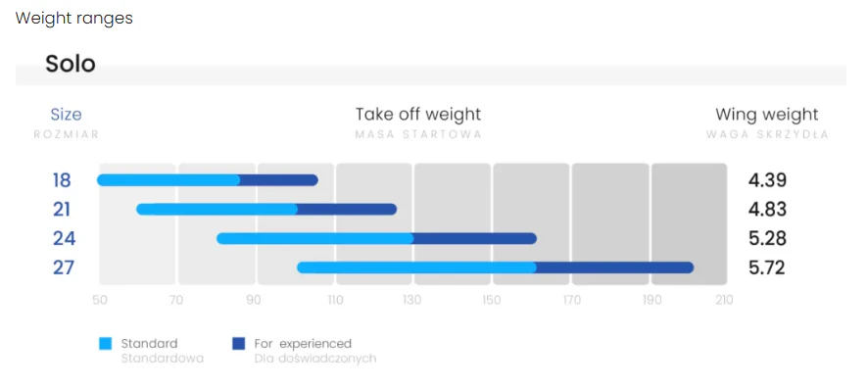Click the 210 axis tick label
The image size is (868, 389).
(x=724, y=301)
